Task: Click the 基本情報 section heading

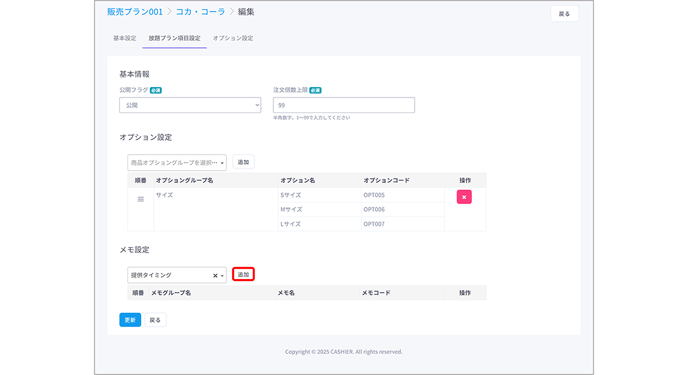Action: (x=134, y=74)
